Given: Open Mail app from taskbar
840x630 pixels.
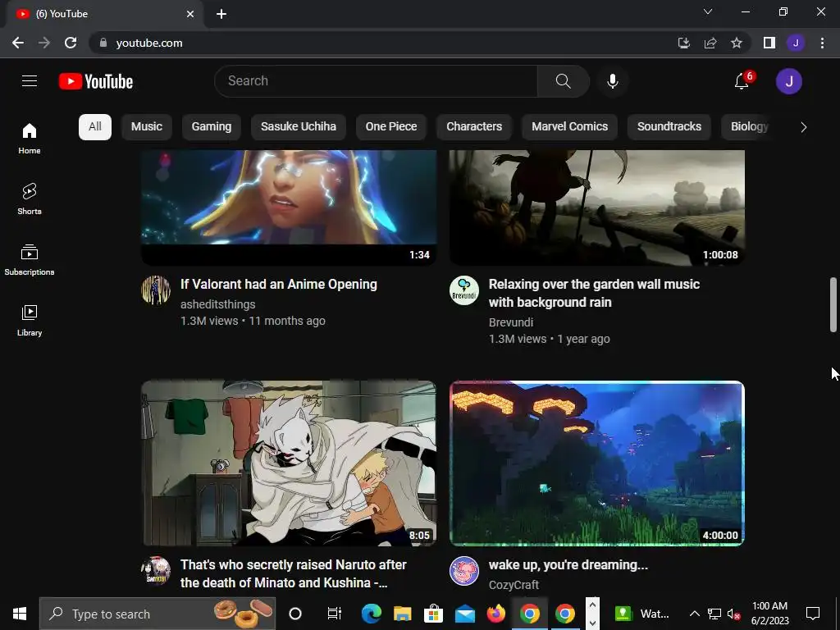Looking at the screenshot, I should click(465, 614).
